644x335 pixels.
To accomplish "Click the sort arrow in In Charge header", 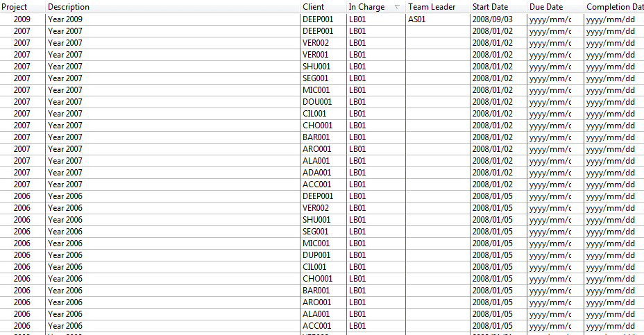I will pos(397,7).
